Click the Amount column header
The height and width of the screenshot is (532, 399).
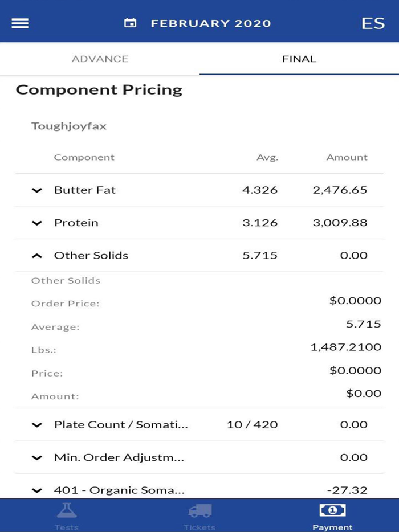[x=347, y=157]
